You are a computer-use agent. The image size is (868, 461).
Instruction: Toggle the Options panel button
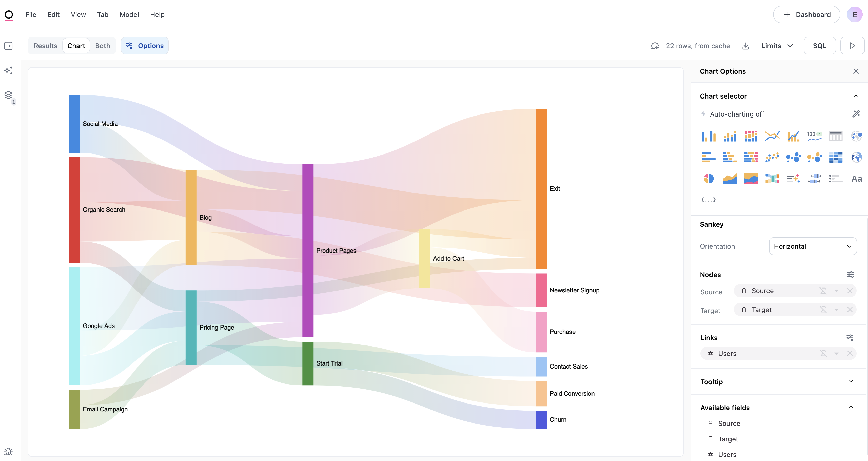click(145, 46)
